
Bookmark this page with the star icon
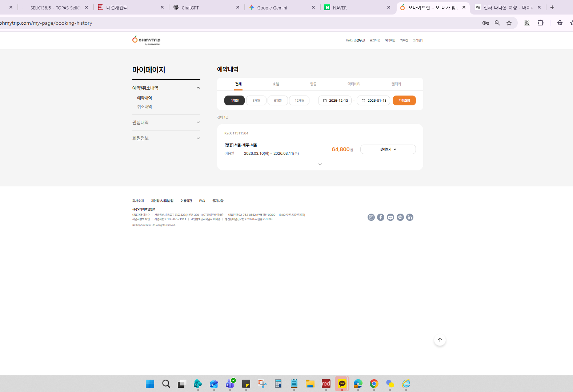[x=509, y=23]
